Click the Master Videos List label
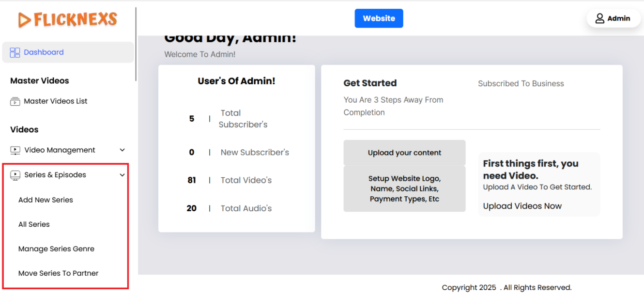The image size is (644, 297). pyautogui.click(x=56, y=101)
